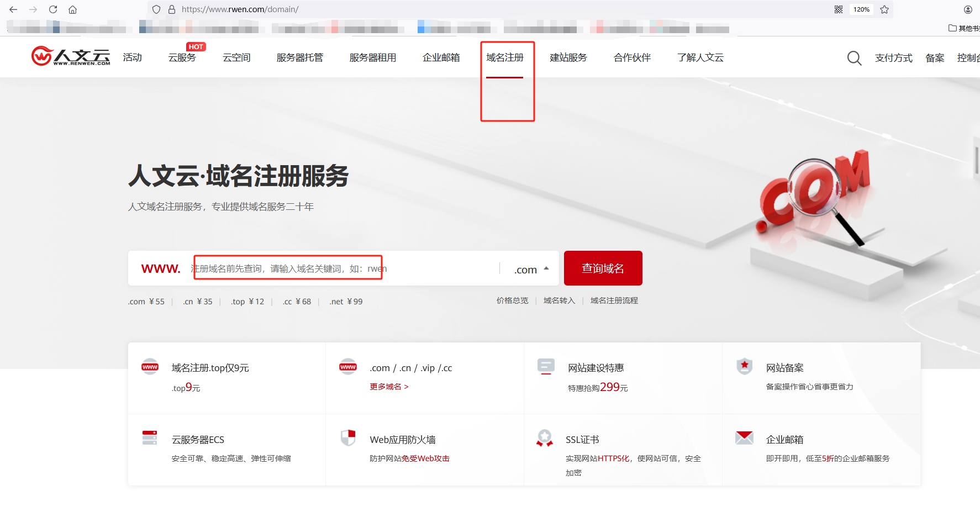
Task: Click the red 查询域名 button
Action: (603, 268)
